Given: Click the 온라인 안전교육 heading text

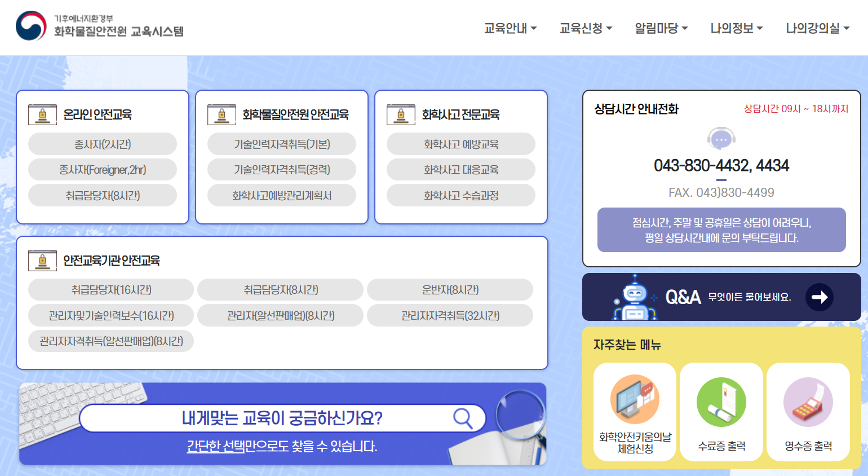Looking at the screenshot, I should pyautogui.click(x=98, y=114).
